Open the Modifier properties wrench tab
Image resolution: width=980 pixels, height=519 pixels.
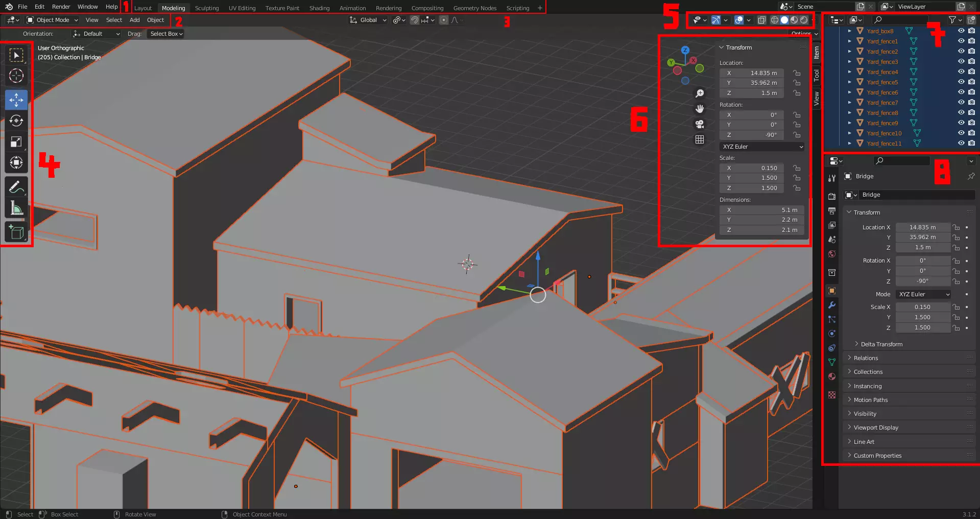pyautogui.click(x=832, y=305)
